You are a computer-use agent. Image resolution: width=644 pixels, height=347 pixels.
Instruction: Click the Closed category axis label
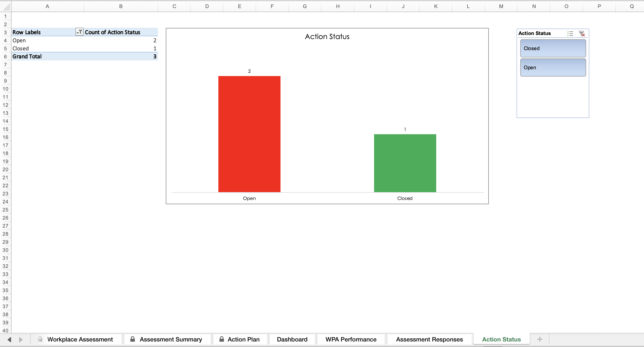tap(405, 198)
